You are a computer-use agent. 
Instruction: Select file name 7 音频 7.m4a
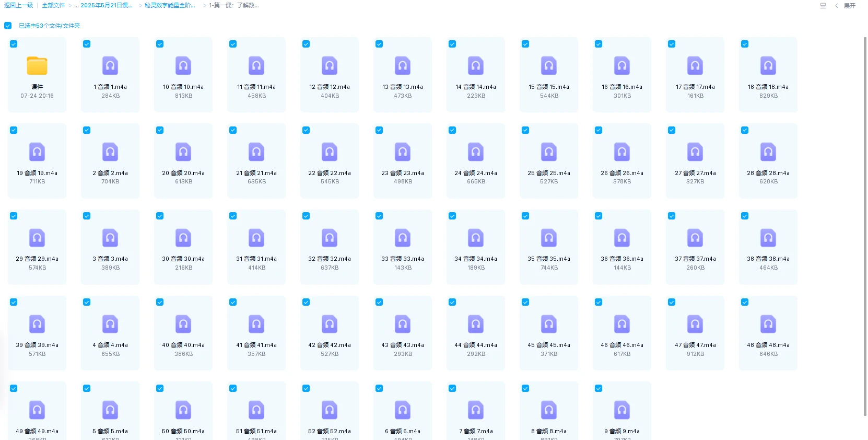pos(476,431)
